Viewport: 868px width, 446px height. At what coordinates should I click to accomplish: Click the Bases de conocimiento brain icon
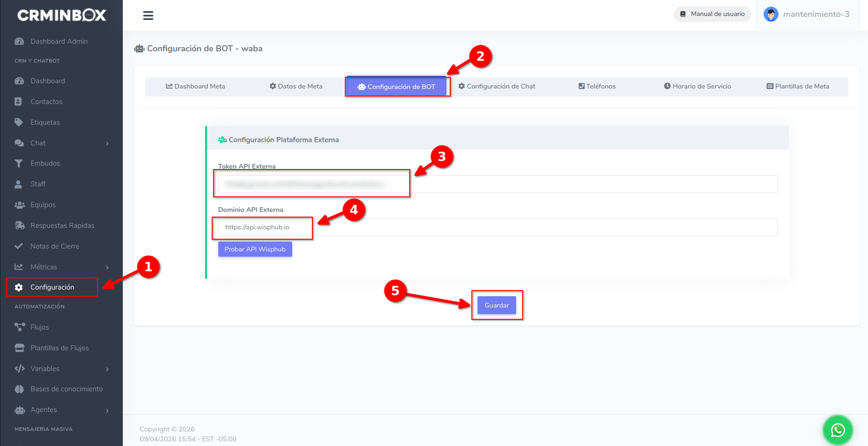[x=19, y=389]
